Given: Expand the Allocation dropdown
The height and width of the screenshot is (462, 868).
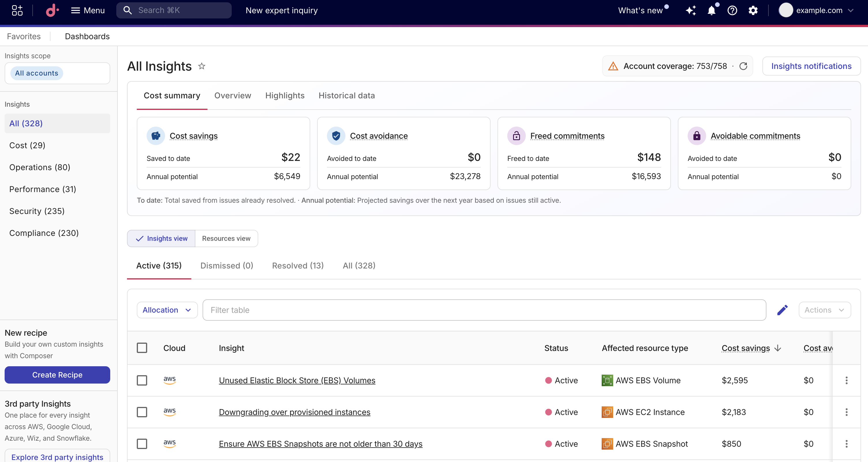Looking at the screenshot, I should click(167, 310).
